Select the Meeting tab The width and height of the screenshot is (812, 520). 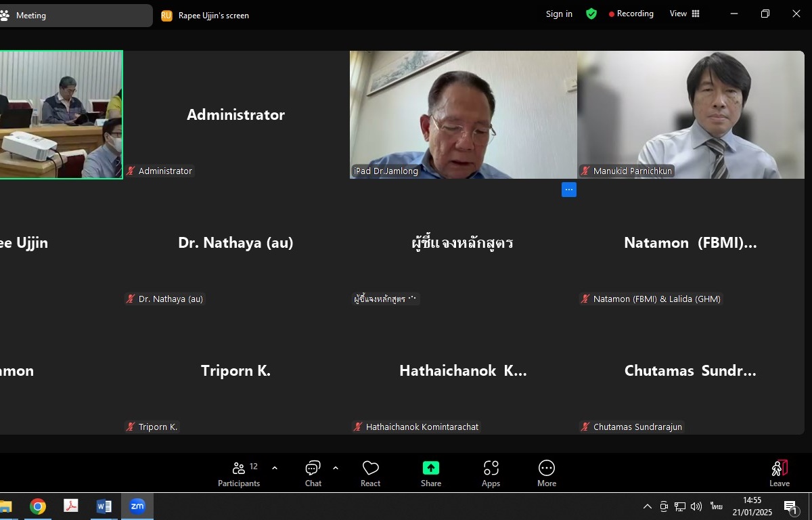click(74, 16)
